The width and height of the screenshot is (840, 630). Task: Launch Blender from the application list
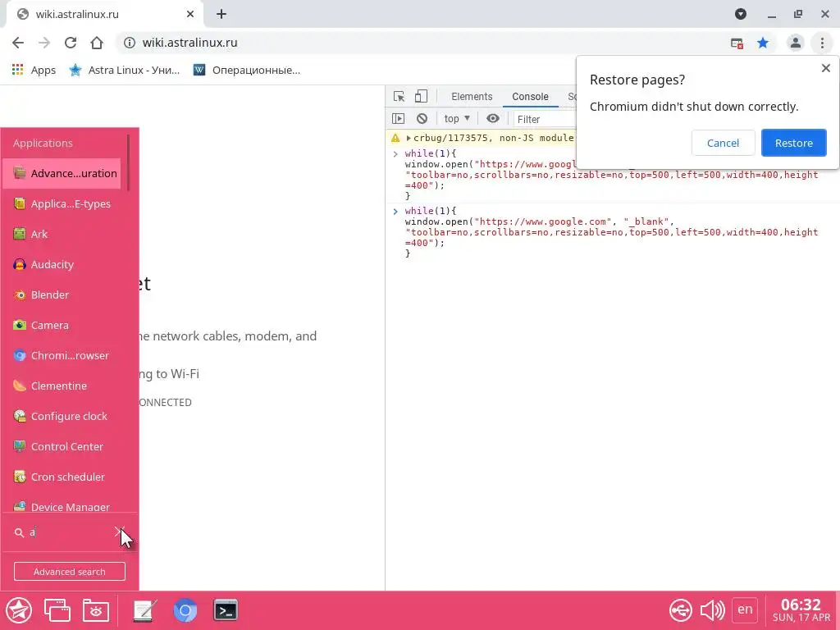(62, 294)
